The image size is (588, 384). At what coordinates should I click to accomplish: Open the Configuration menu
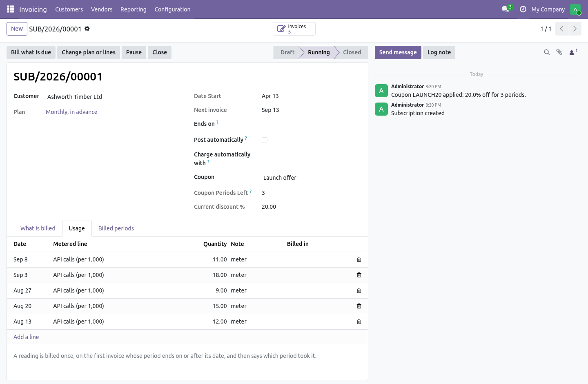tap(172, 9)
